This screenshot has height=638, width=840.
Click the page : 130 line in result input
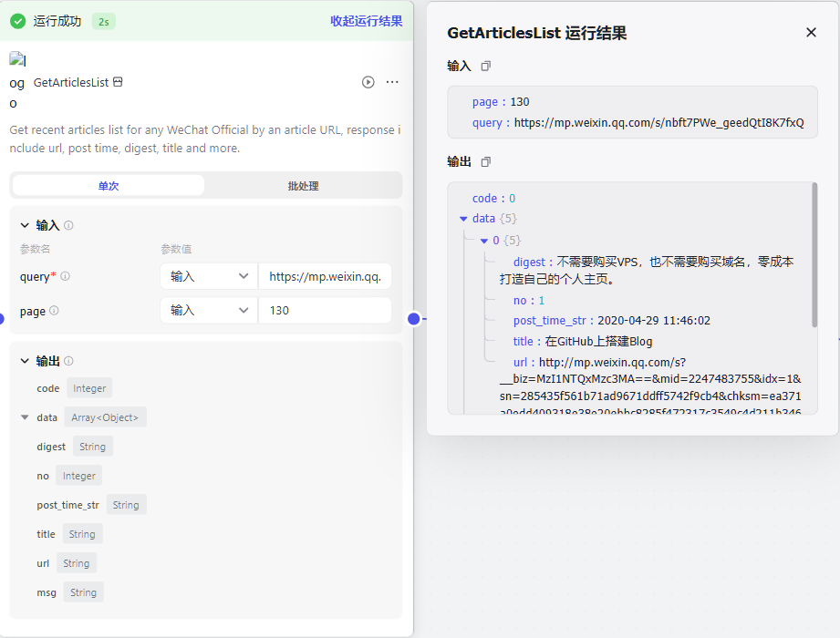pyautogui.click(x=501, y=102)
